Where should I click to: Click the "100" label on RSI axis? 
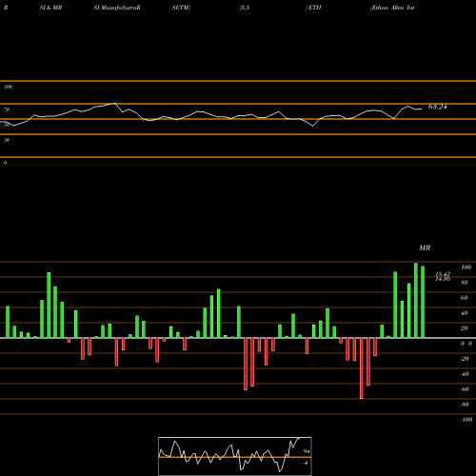click(x=8, y=87)
